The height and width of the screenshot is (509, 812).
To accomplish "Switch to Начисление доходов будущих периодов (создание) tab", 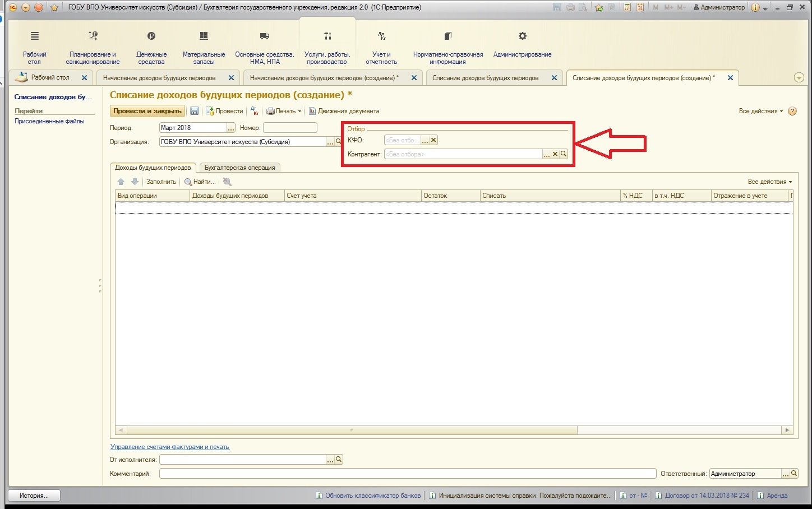I will [x=324, y=78].
